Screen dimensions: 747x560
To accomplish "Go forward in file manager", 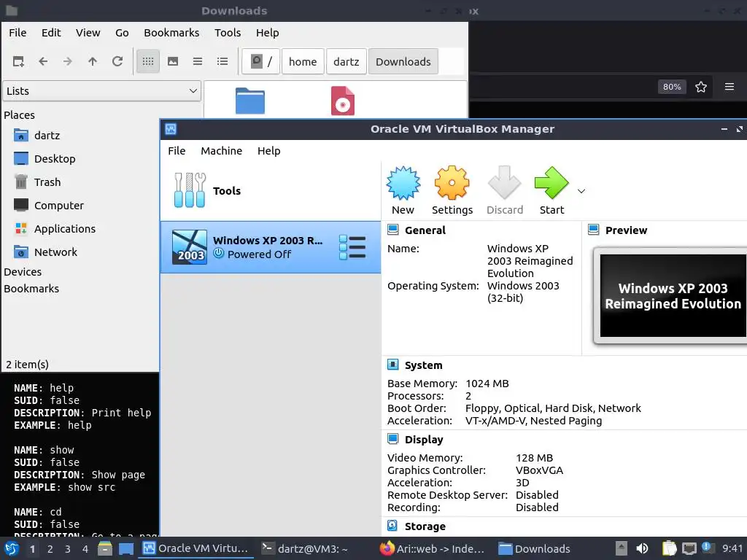I will tap(68, 61).
